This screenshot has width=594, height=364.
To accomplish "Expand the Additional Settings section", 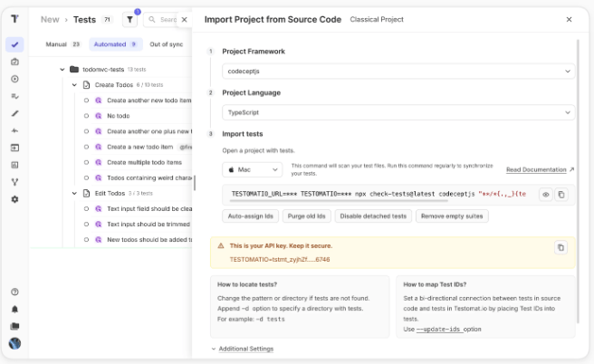I will tap(246, 349).
